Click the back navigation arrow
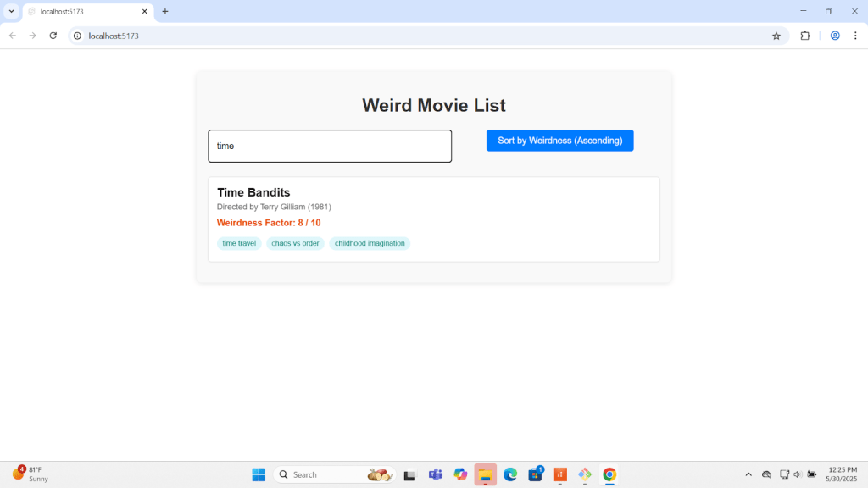This screenshot has width=868, height=488. [x=12, y=36]
